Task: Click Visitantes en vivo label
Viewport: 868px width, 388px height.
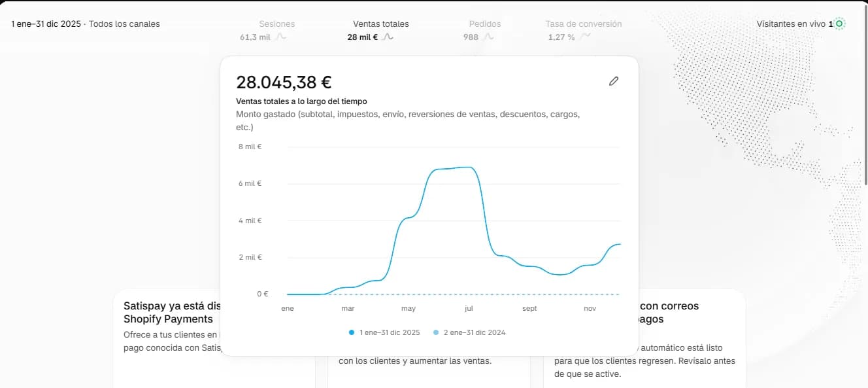Action: coord(792,24)
